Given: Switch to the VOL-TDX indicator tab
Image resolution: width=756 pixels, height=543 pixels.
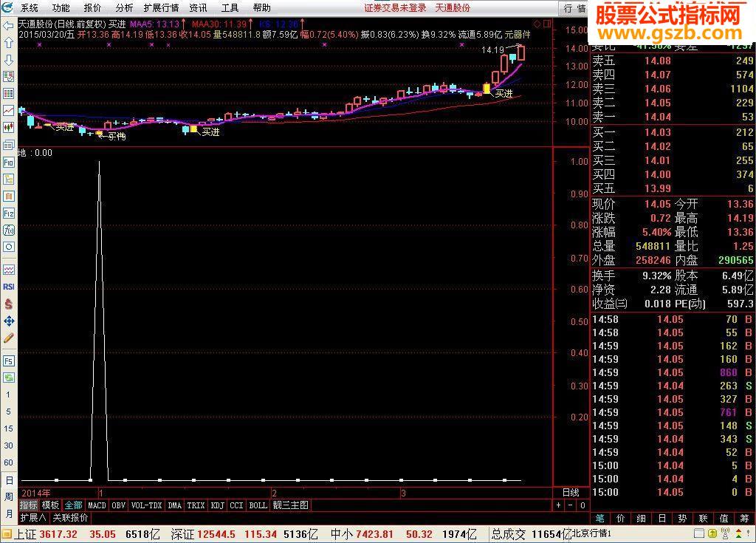Looking at the screenshot, I should 147,505.
